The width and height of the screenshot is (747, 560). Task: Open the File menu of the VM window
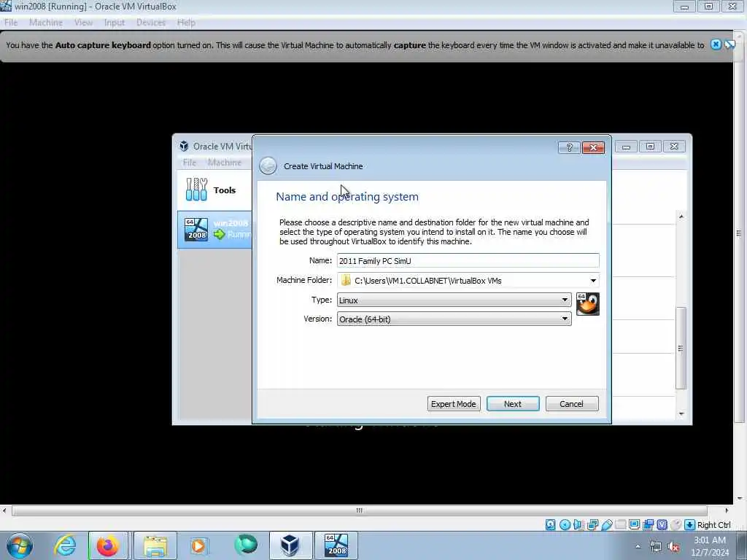pos(11,23)
